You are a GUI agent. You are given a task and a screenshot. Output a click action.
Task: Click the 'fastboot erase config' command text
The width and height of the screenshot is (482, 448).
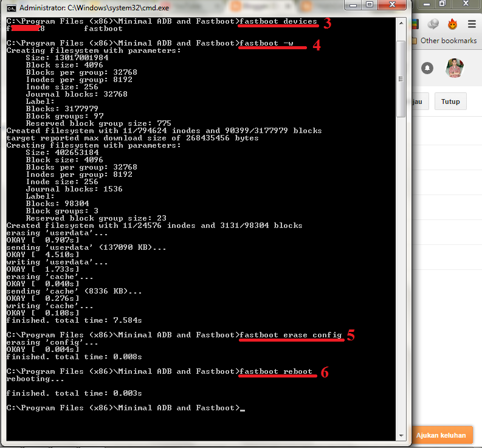coord(291,335)
